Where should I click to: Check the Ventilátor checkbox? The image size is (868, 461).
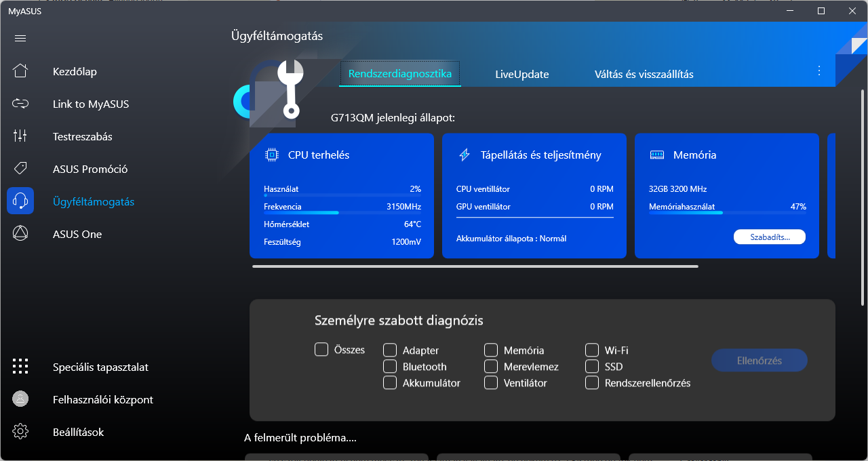[x=491, y=382]
